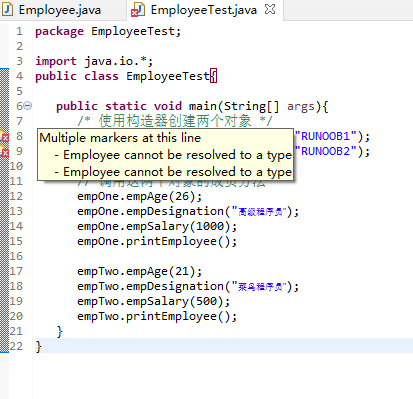Viewport: 413px width, 399px height.
Task: Click 'Multiple markers at this line' tooltip heading
Action: [x=120, y=138]
